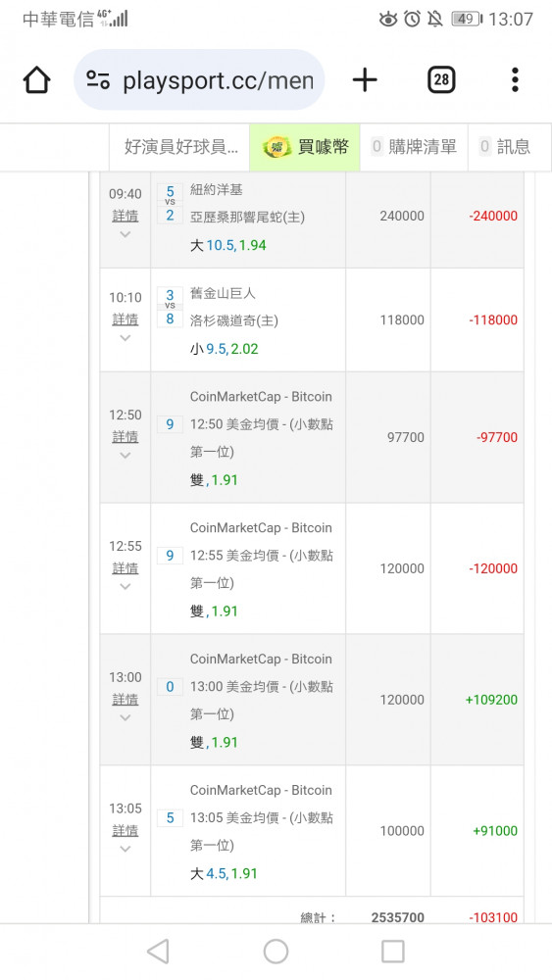Tap the browser home icon
The width and height of the screenshot is (552, 980).
point(37,80)
